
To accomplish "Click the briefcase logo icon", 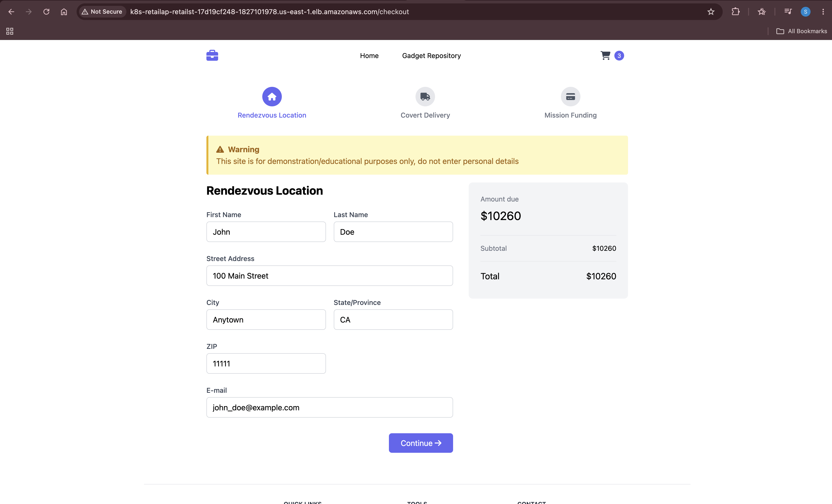I will pos(212,55).
